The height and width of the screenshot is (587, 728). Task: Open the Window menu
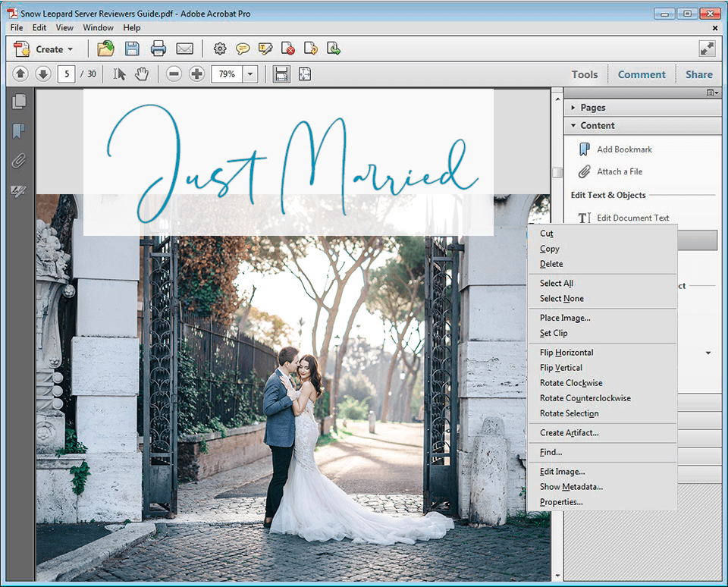coord(98,27)
